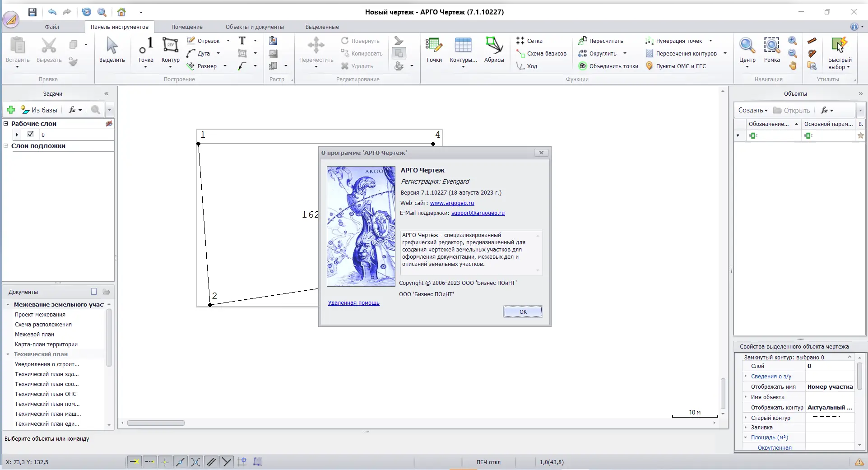868x470 pixels.
Task: Switch to Объекты и документы tab
Action: click(x=255, y=27)
